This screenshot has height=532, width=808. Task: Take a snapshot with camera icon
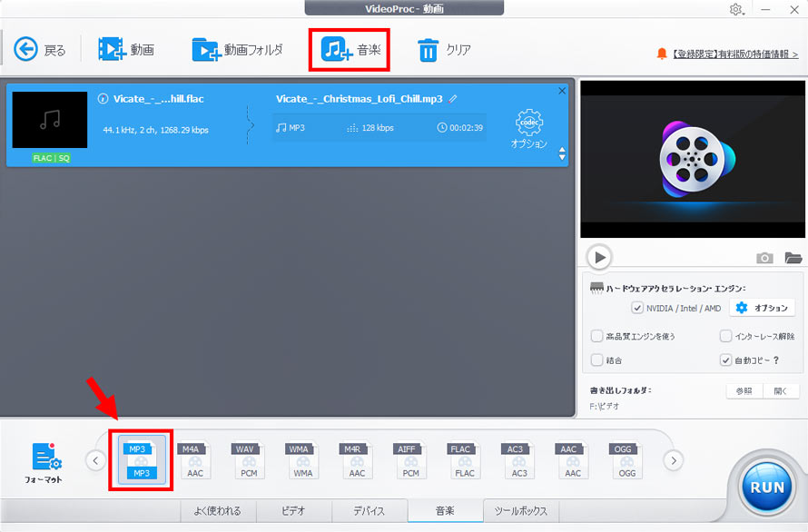pos(764,258)
